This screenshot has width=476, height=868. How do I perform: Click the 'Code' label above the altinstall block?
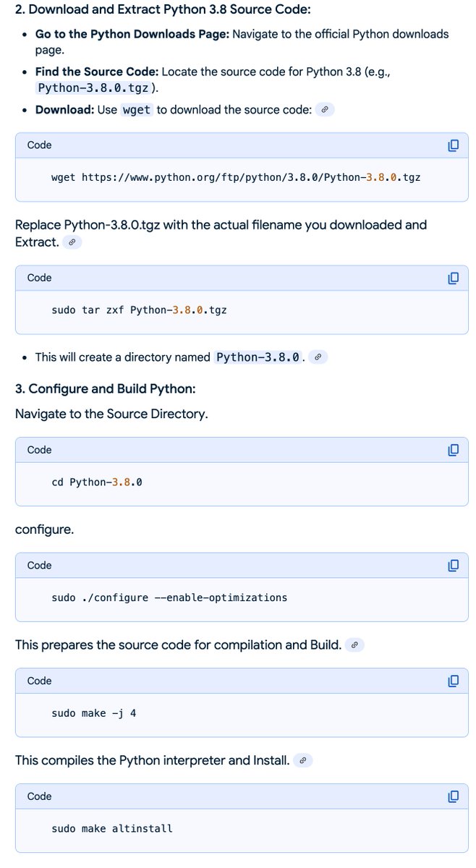pyautogui.click(x=39, y=796)
